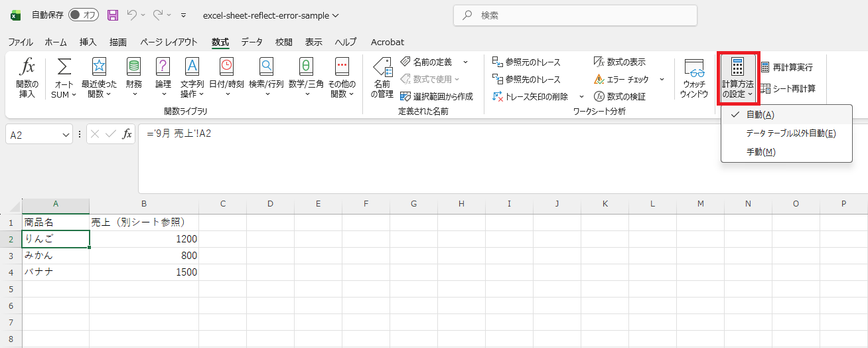
Task: Select cell containing みかん
Action: tap(56, 256)
